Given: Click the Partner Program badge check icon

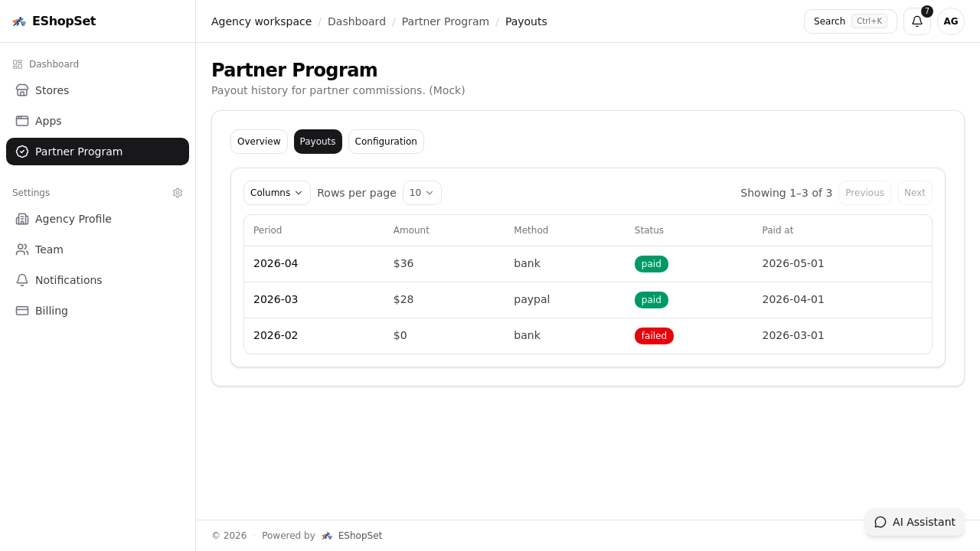Looking at the screenshot, I should (22, 152).
